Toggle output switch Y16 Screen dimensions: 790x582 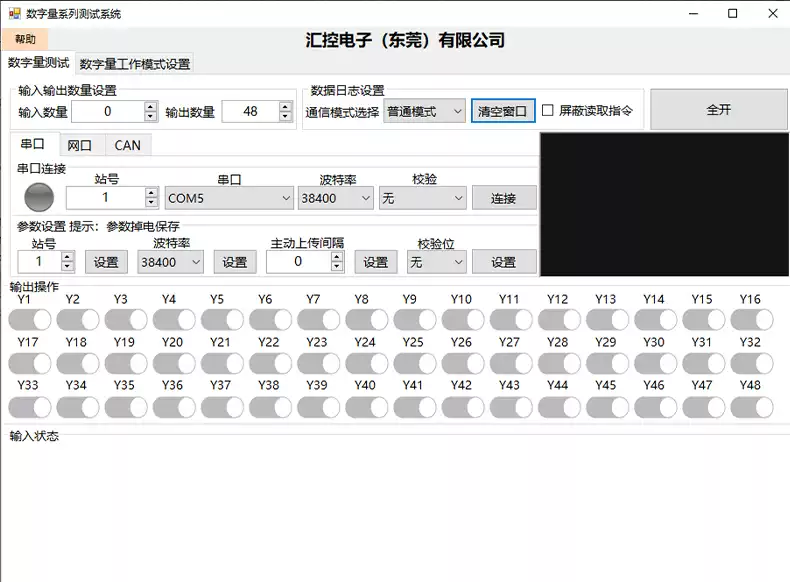752,319
